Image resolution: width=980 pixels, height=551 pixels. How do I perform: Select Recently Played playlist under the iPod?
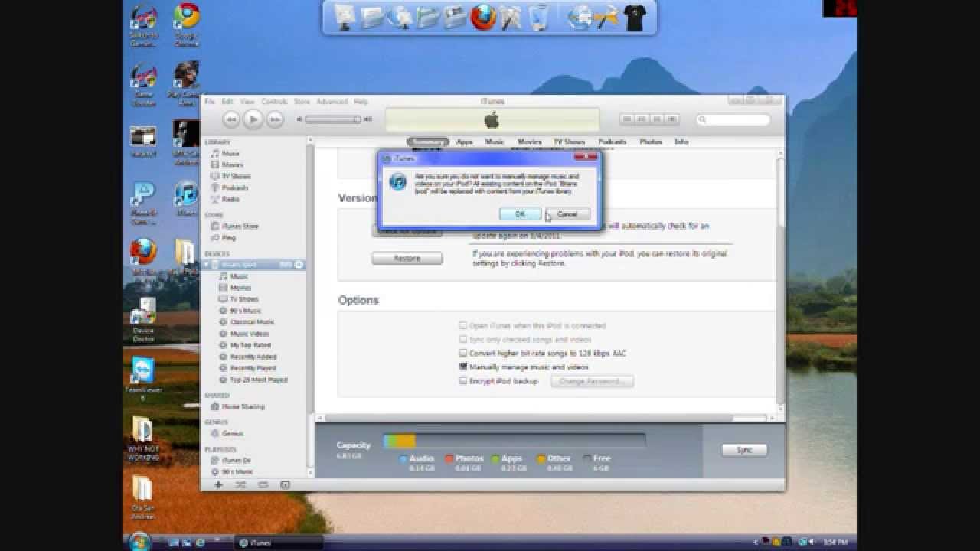253,368
